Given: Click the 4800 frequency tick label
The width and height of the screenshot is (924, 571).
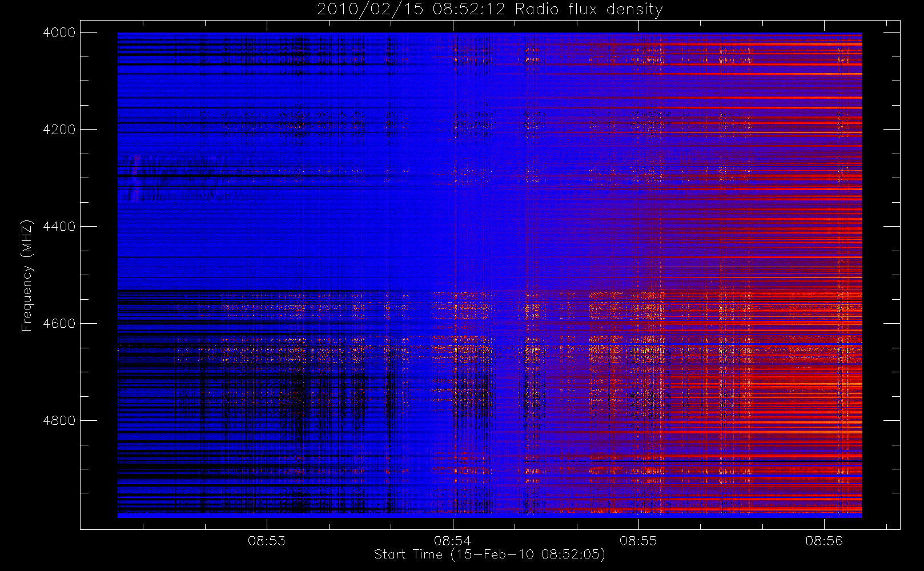Looking at the screenshot, I should point(59,421).
